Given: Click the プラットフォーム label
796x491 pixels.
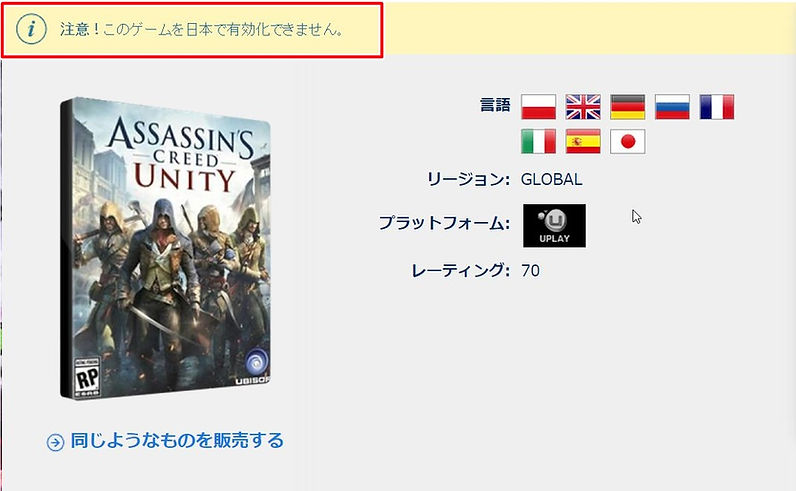Looking at the screenshot, I should click(444, 223).
